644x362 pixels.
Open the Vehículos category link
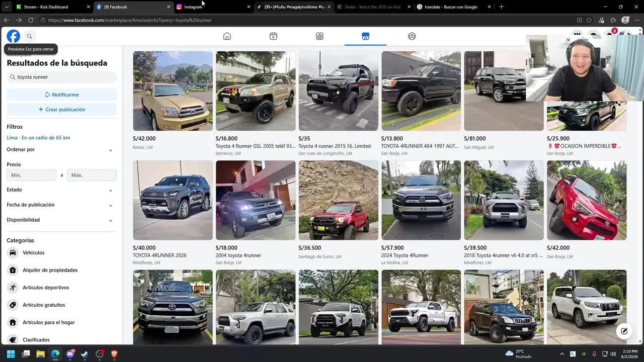point(33,252)
